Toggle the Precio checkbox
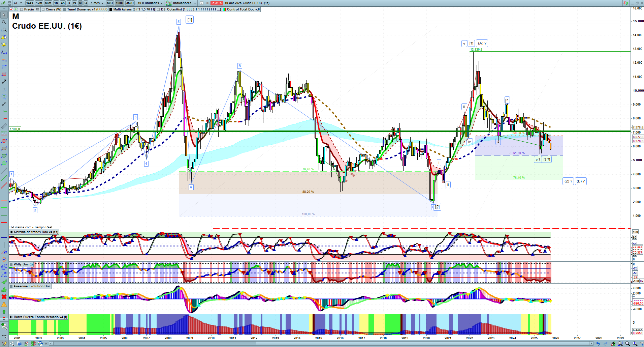The image size is (644, 347). click(x=22, y=9)
